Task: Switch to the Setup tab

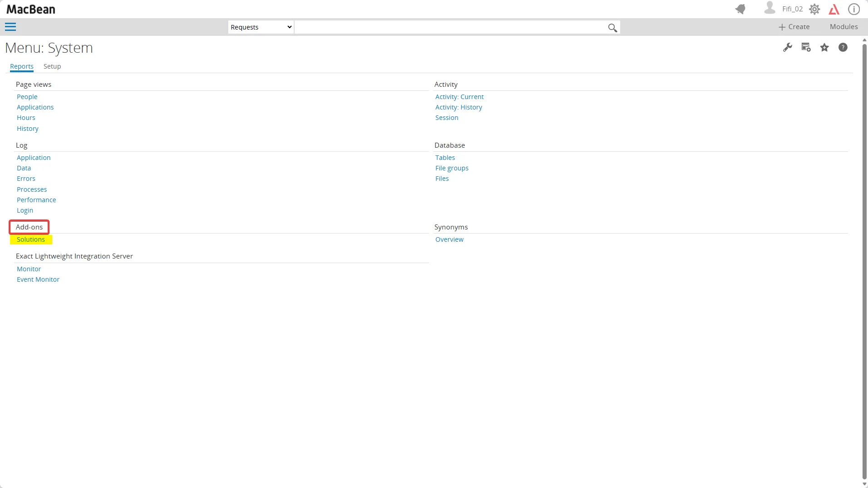Action: [x=52, y=66]
